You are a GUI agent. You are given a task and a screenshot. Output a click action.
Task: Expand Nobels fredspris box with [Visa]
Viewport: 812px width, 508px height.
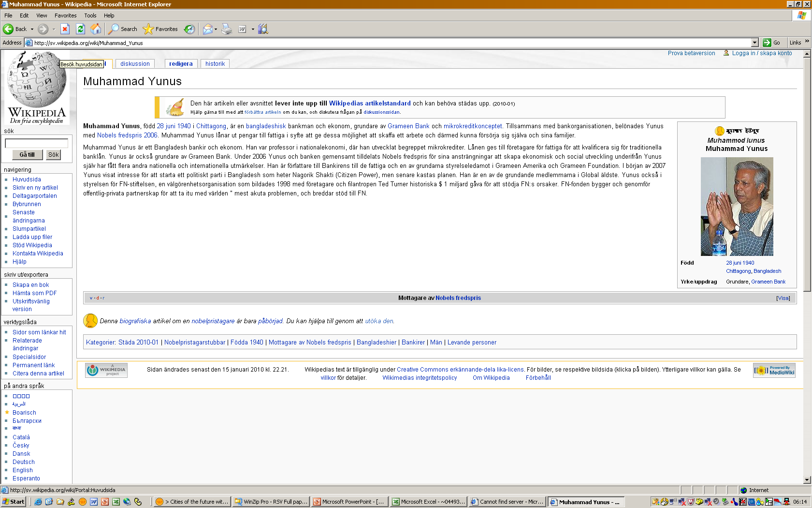(783, 298)
